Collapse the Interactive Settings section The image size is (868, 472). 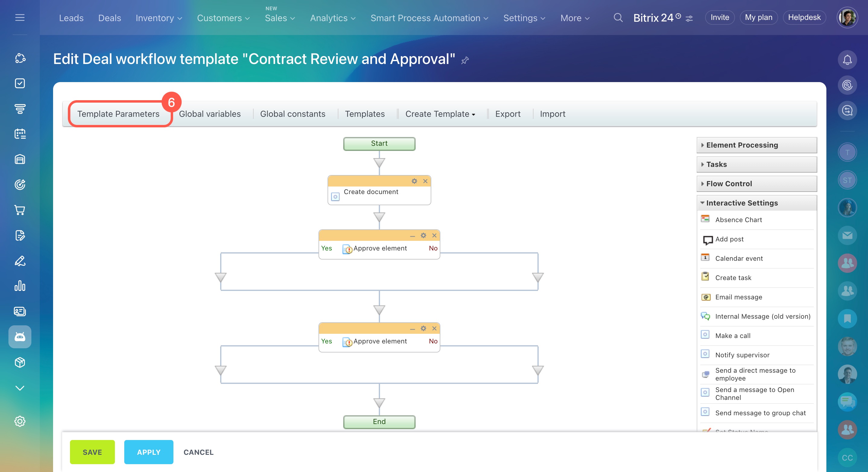pos(742,203)
